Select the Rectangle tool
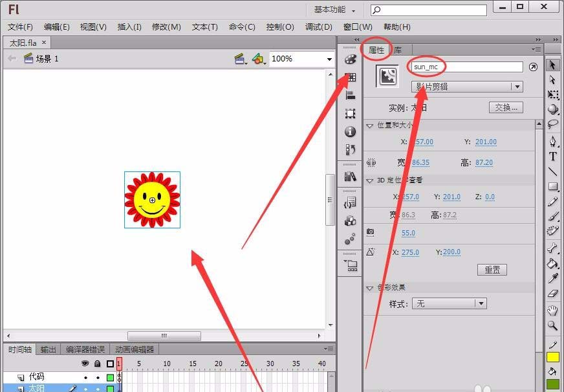This screenshot has width=564, height=392. coord(552,187)
